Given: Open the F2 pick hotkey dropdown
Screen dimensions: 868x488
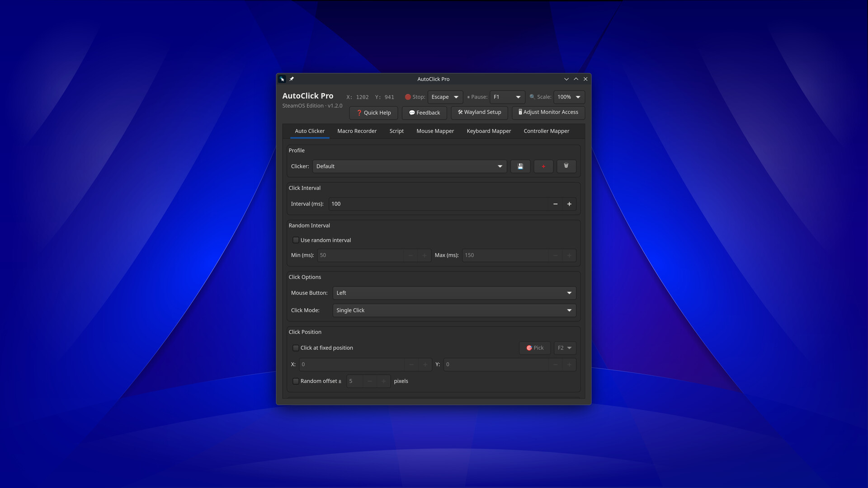Looking at the screenshot, I should point(565,348).
